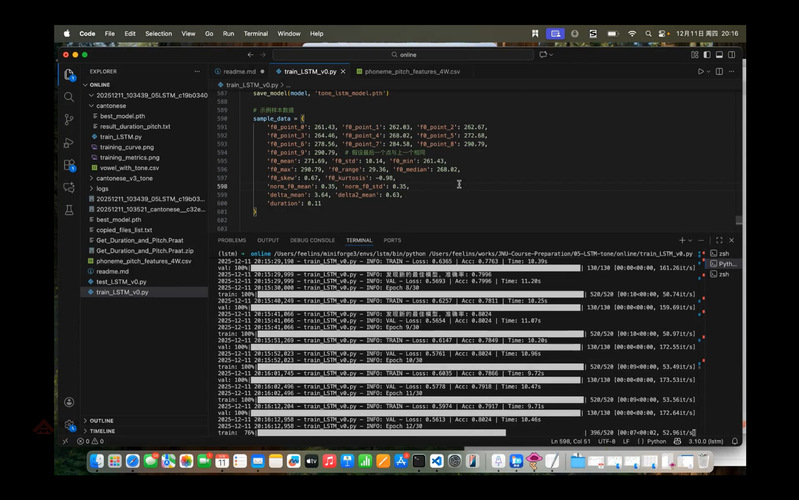Open the Run and Debug view

point(69,142)
